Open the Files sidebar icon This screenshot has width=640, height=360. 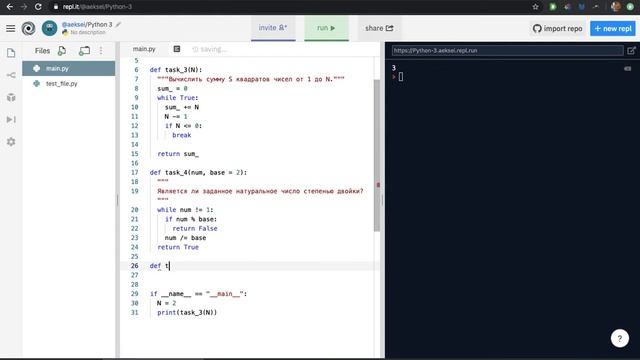pos(11,53)
